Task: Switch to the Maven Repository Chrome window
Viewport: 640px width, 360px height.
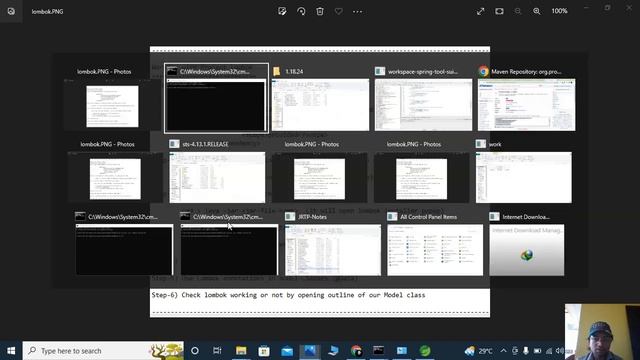Action: [527, 99]
